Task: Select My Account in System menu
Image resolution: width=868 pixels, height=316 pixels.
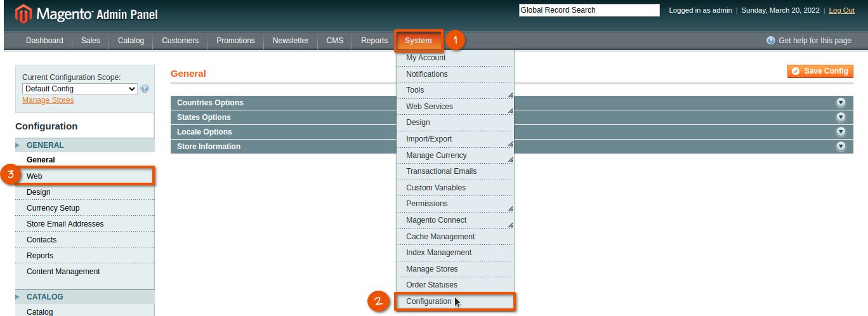Action: point(456,58)
